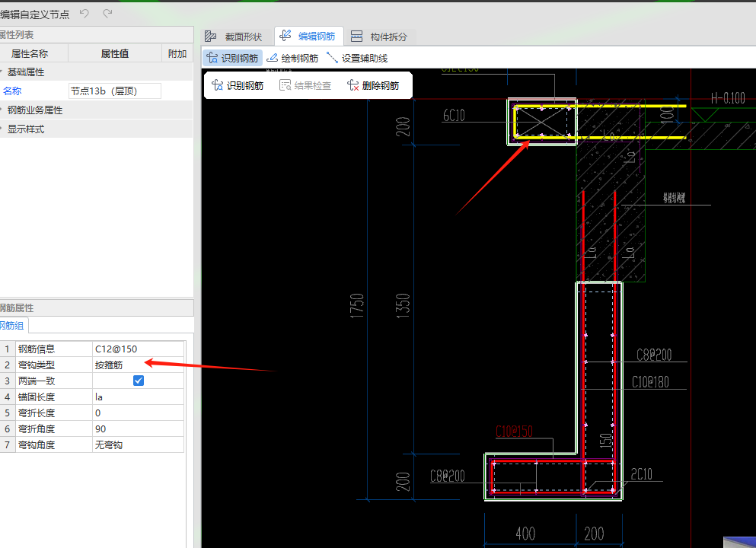This screenshot has width=756, height=548.
Task: Click the 钢筋属性 panel header
Action: tap(97, 308)
